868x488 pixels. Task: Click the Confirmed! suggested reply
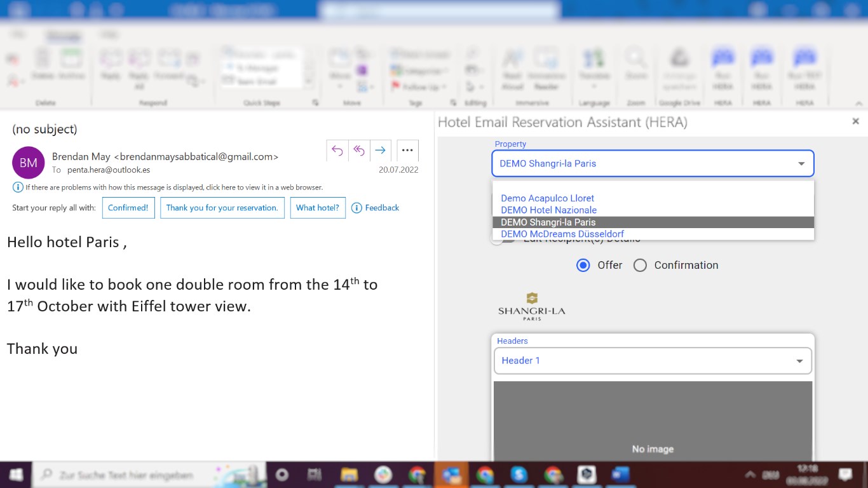(128, 208)
